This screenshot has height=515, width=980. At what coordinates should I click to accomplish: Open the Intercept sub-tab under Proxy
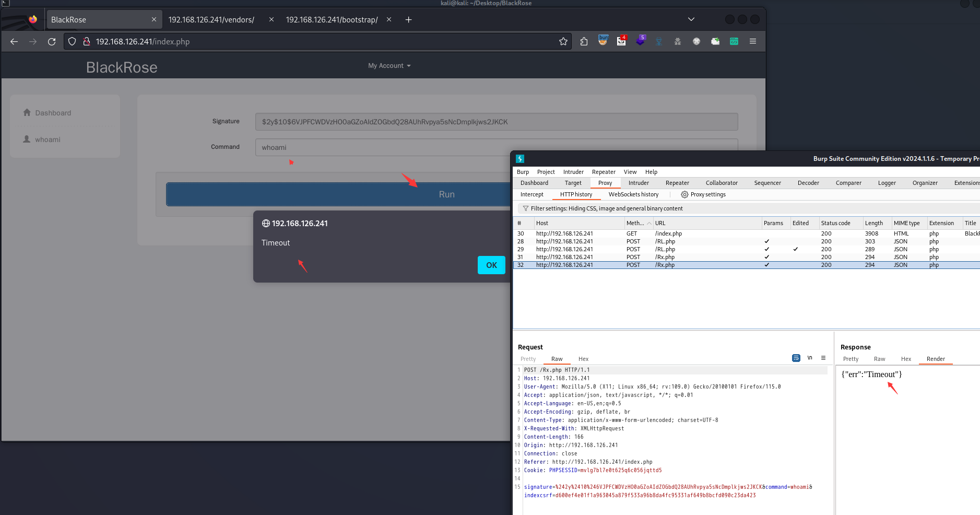coord(532,194)
